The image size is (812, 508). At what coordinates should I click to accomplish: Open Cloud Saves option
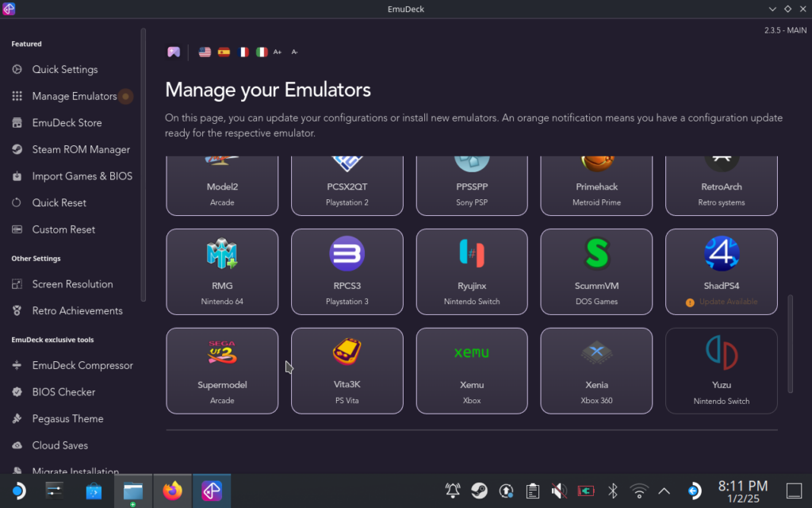point(59,446)
